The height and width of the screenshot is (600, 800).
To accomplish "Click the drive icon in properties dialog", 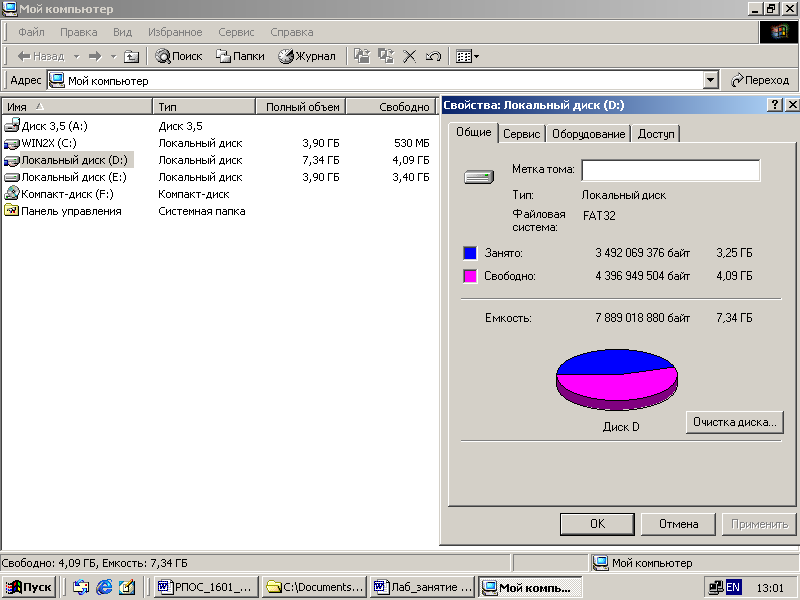I will [x=479, y=177].
